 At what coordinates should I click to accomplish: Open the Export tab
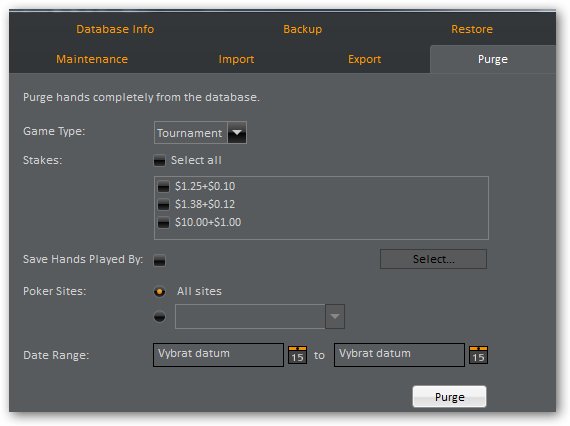(365, 59)
